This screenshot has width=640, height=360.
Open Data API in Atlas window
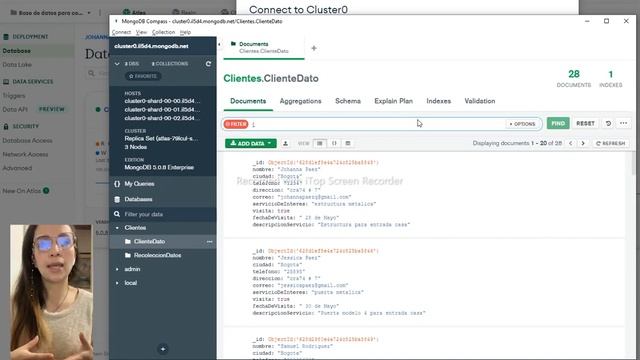15,109
